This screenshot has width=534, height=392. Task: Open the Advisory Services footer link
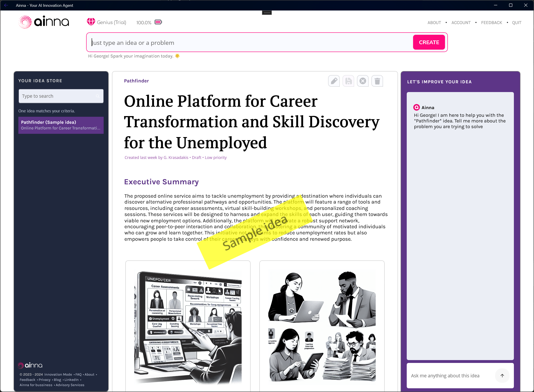70,385
